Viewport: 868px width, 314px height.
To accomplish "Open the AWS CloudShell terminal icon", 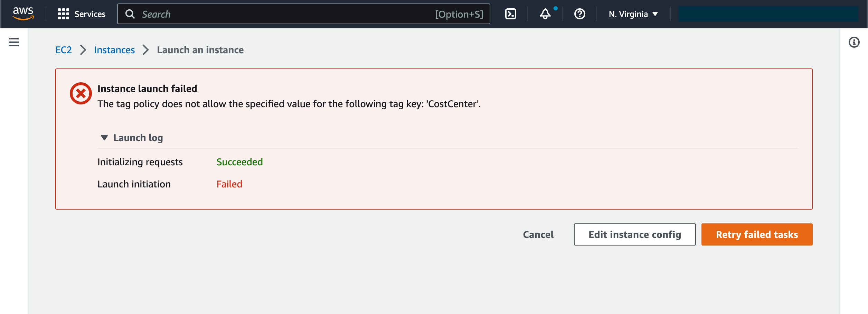I will (511, 14).
